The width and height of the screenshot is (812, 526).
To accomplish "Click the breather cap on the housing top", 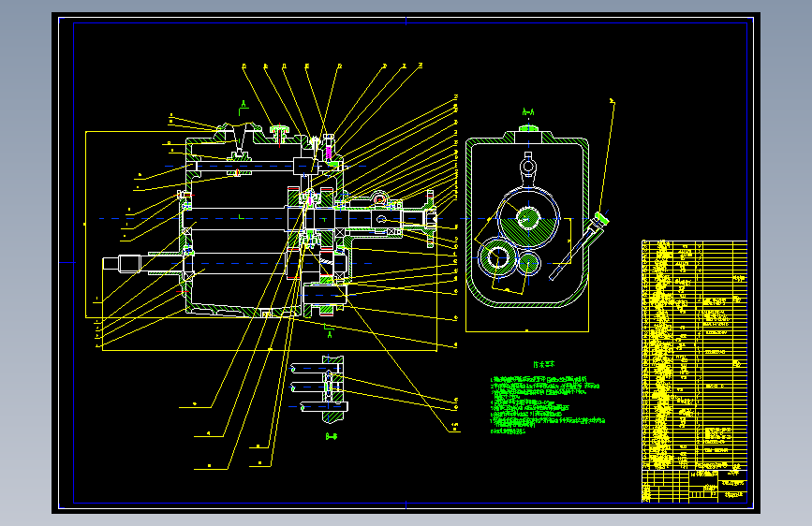I will (280, 133).
